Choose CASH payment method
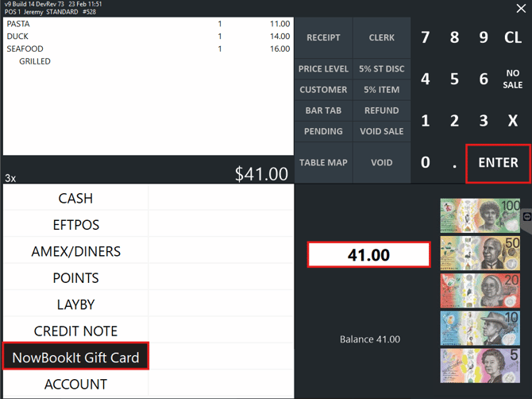Image resolution: width=532 pixels, height=399 pixels. [x=75, y=198]
